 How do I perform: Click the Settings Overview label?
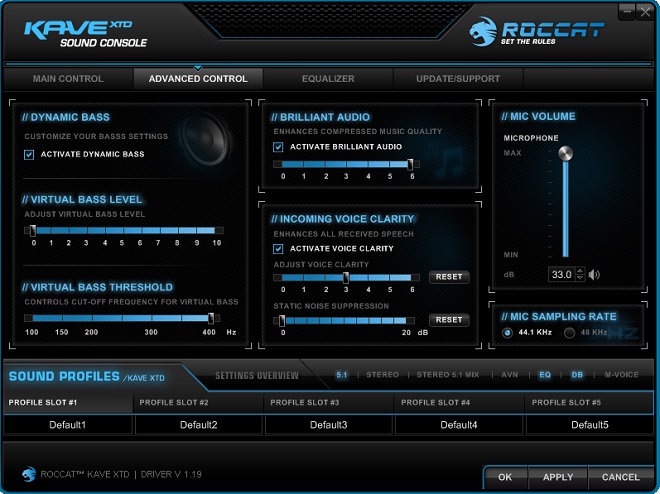tap(257, 375)
